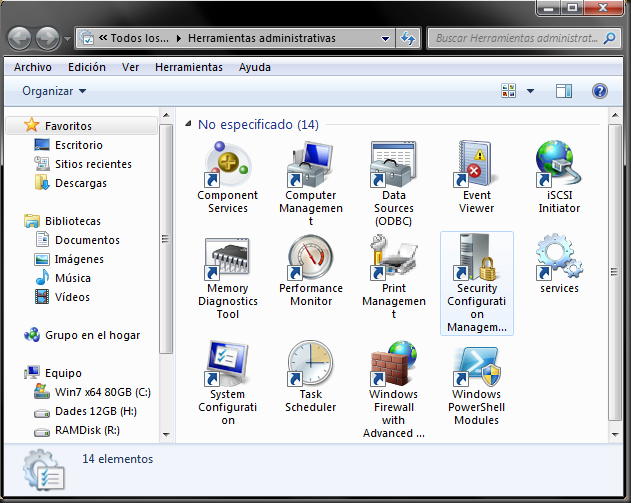Open the Archivo menu
Image resolution: width=631 pixels, height=503 pixels.
[33, 67]
